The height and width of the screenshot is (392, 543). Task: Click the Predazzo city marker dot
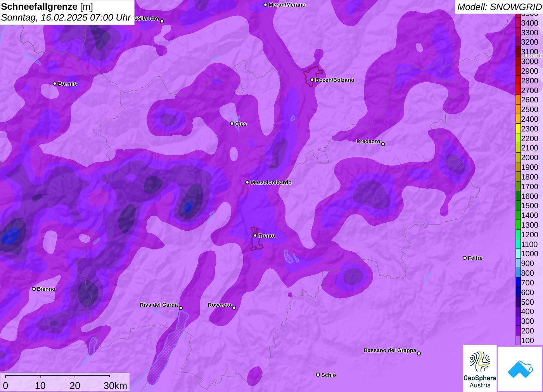coord(383,144)
